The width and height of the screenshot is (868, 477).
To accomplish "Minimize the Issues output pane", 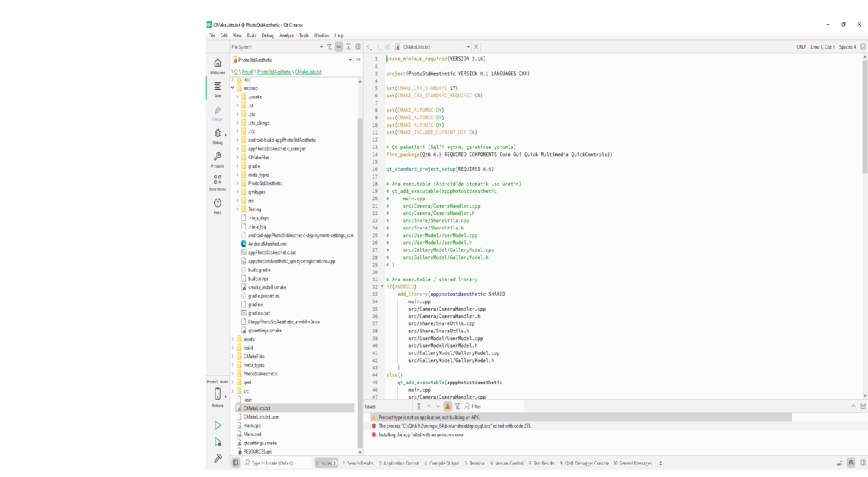I will pos(863,406).
